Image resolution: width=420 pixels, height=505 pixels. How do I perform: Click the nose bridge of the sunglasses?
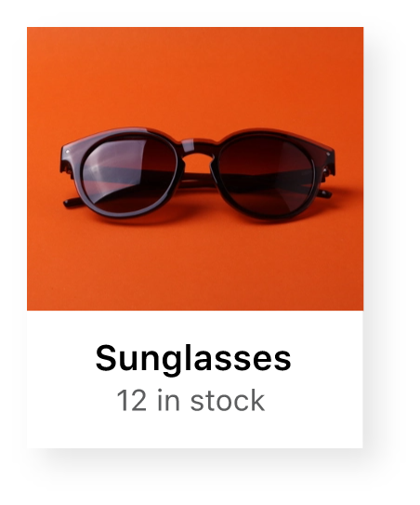(197, 148)
